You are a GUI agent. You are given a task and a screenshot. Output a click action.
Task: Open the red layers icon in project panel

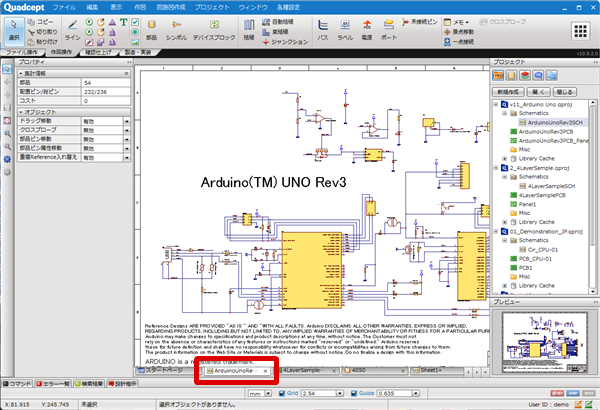tap(525, 75)
